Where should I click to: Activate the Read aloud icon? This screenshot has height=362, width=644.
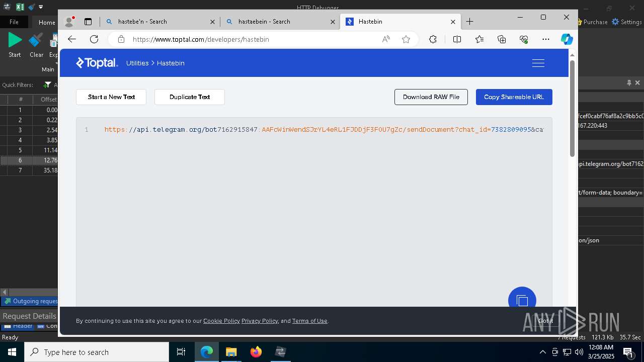click(x=386, y=39)
